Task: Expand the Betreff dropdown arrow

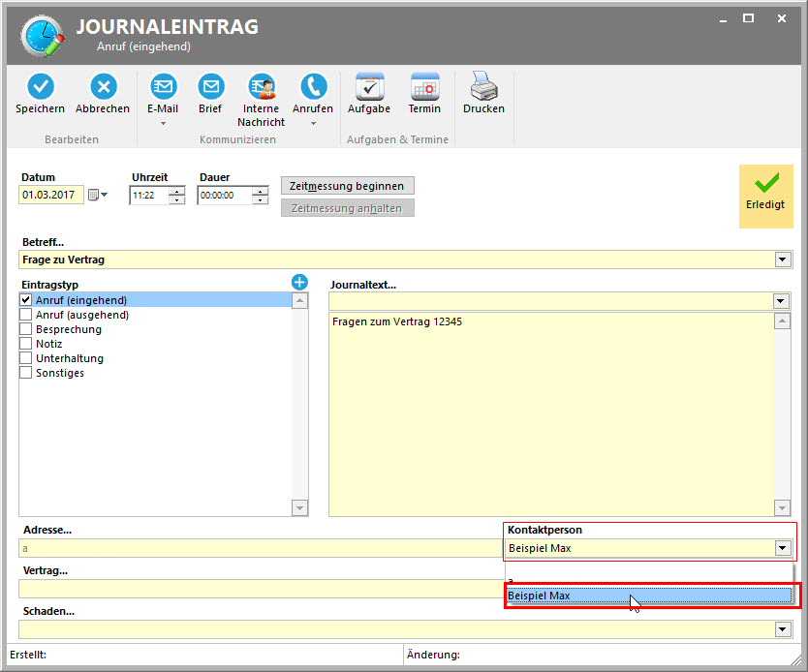Action: [x=782, y=260]
